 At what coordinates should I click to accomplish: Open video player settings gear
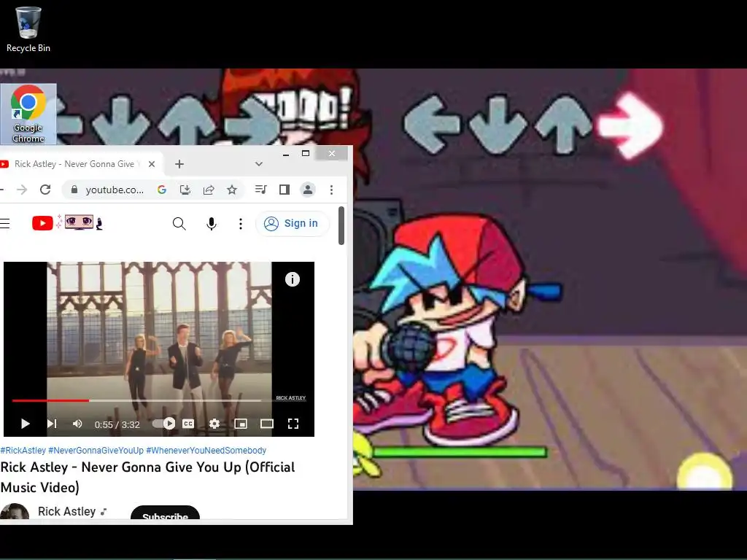click(x=214, y=424)
